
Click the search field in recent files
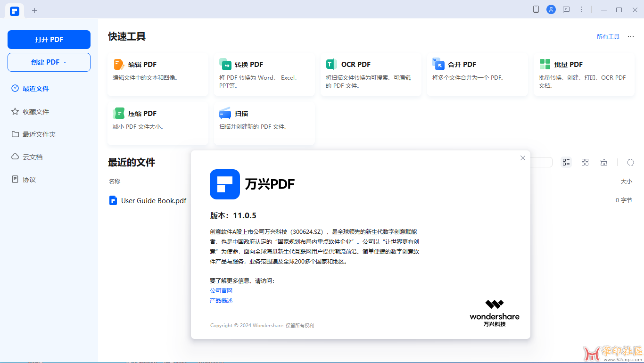pyautogui.click(x=541, y=162)
